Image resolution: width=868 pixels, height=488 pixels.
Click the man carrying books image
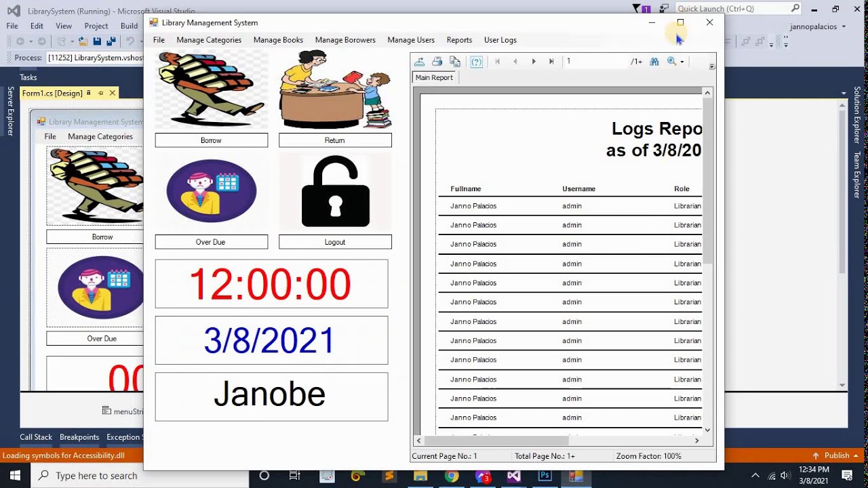pyautogui.click(x=212, y=89)
